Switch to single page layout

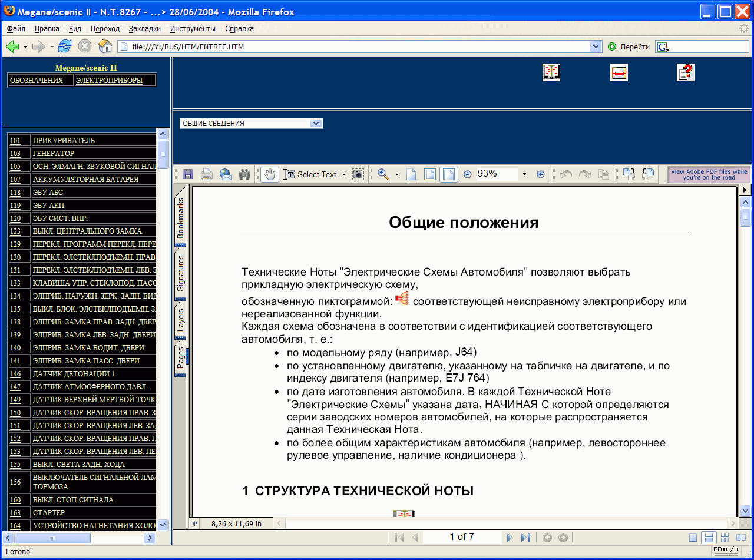[x=693, y=537]
